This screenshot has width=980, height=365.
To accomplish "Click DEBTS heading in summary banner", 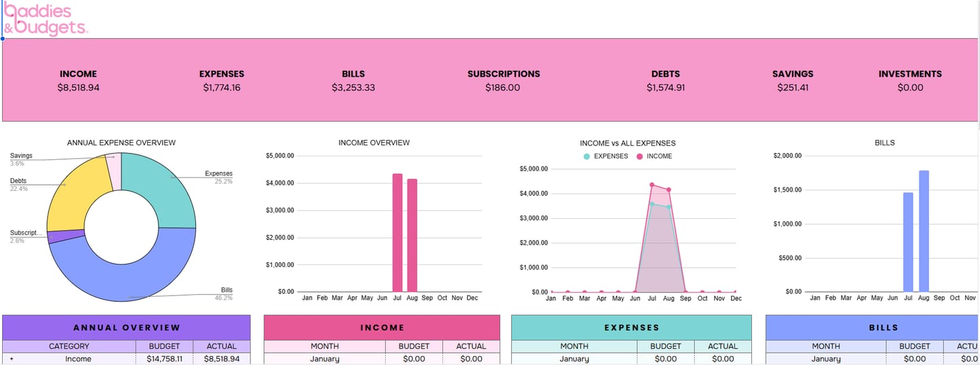I will [666, 74].
